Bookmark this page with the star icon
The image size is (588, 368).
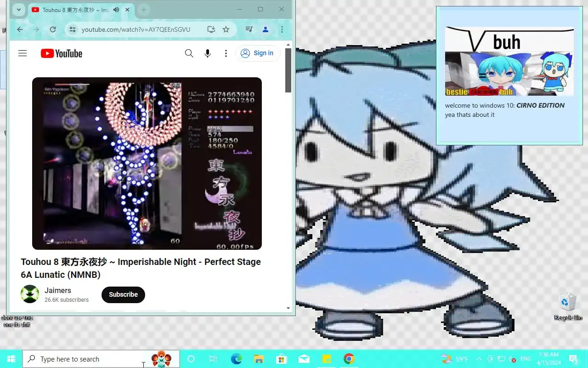[226, 29]
